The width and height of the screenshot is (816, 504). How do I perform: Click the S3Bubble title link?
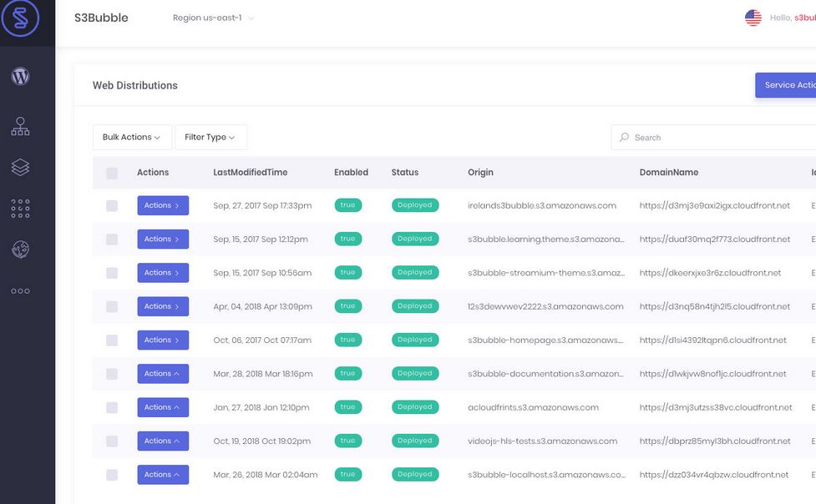pos(101,18)
